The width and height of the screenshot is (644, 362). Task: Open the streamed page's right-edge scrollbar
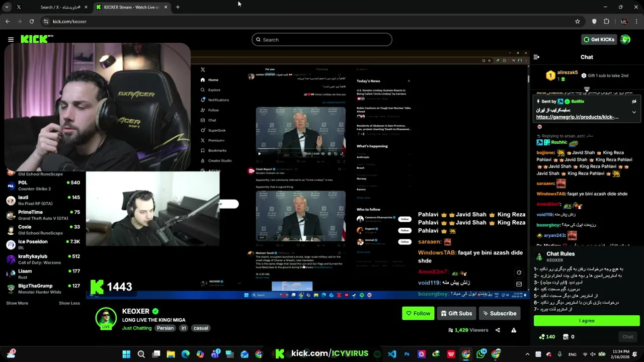pyautogui.click(x=528, y=78)
